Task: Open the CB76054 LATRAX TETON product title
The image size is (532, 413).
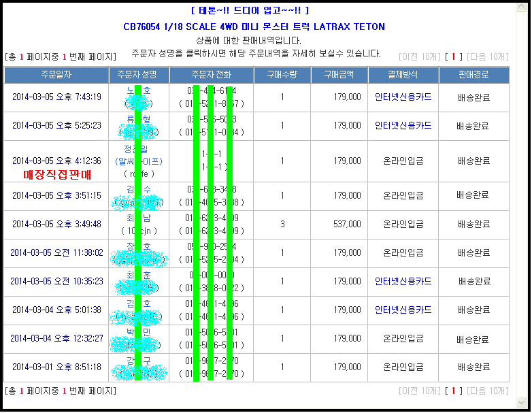Action: (254, 27)
